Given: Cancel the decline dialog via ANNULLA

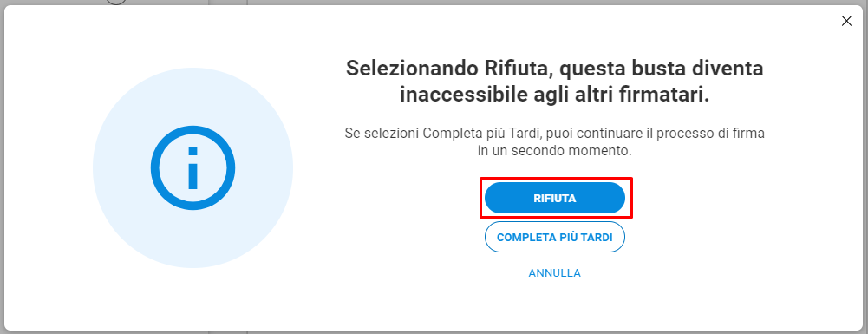Looking at the screenshot, I should click(555, 273).
